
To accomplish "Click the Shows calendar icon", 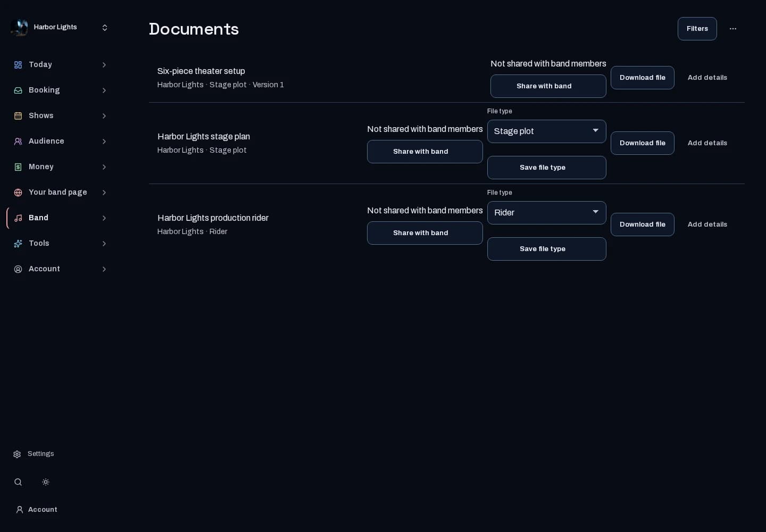I will pos(18,116).
